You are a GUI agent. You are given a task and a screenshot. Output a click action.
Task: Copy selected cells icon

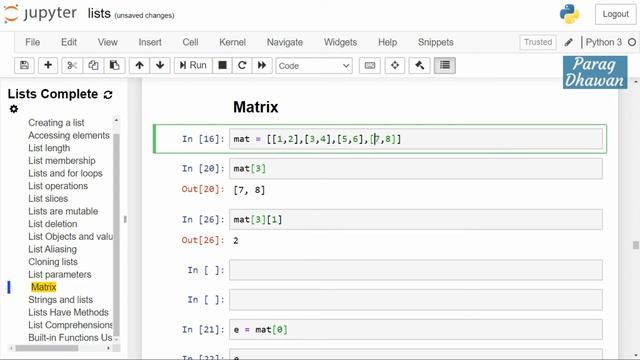pos(93,65)
